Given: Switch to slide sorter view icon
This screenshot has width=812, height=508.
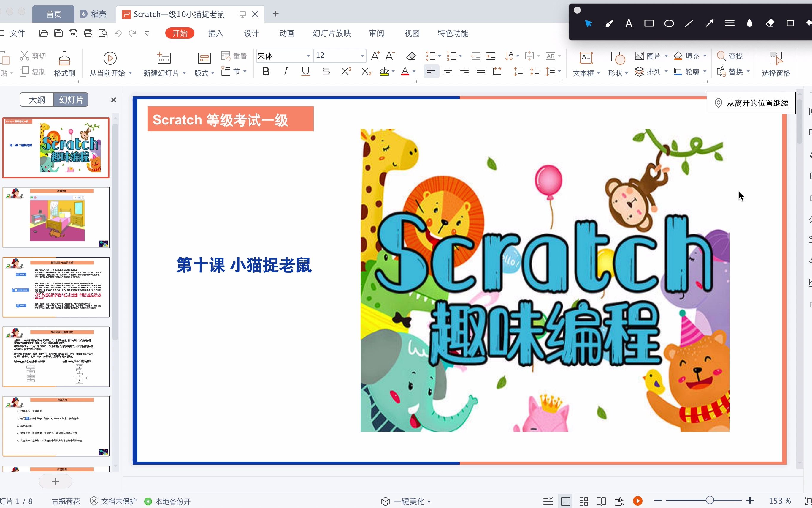Looking at the screenshot, I should point(584,501).
